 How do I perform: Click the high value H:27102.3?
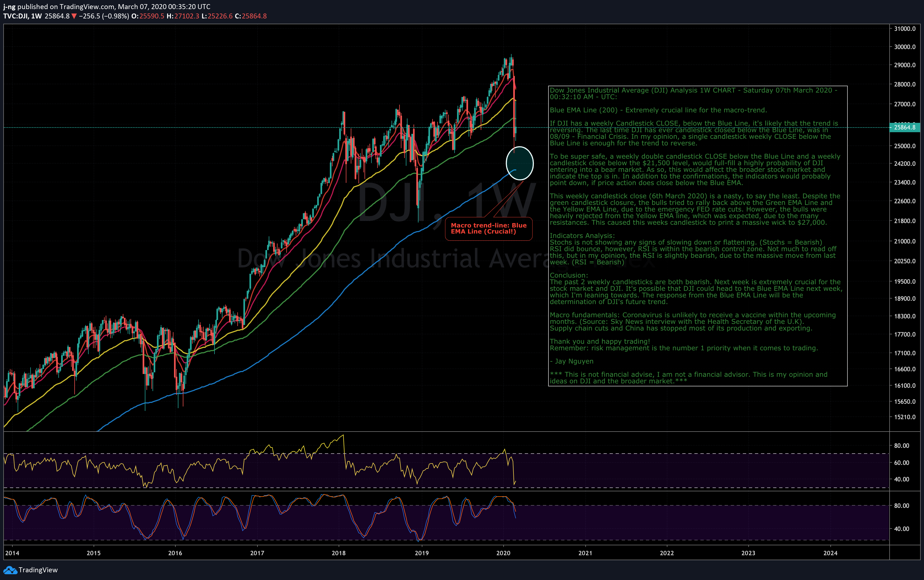(183, 16)
